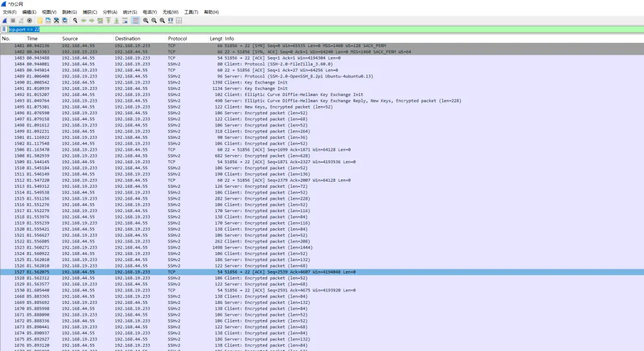Toggle packet list colorization
The width and height of the screenshot is (644, 351).
pos(135,20)
